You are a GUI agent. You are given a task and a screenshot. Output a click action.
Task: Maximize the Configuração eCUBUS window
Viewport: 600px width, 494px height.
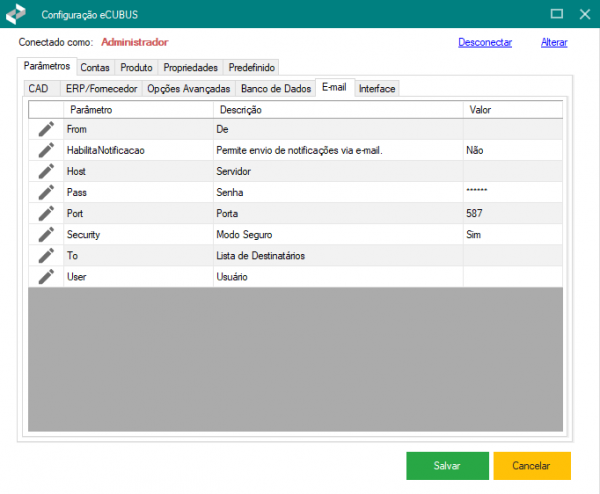(556, 14)
